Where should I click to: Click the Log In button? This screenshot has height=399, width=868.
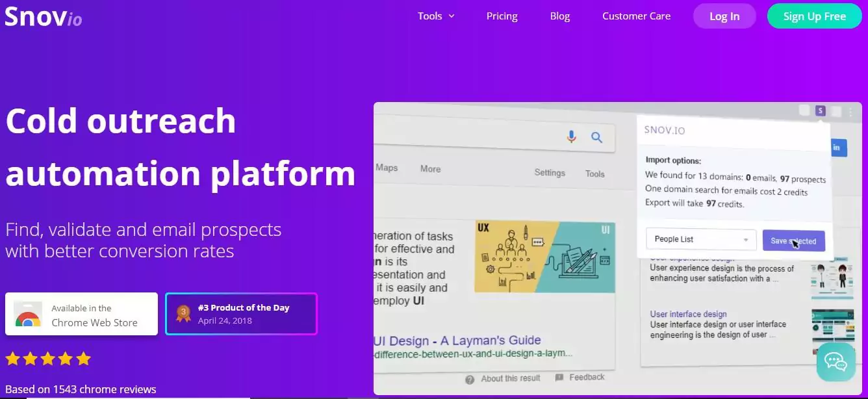[724, 16]
